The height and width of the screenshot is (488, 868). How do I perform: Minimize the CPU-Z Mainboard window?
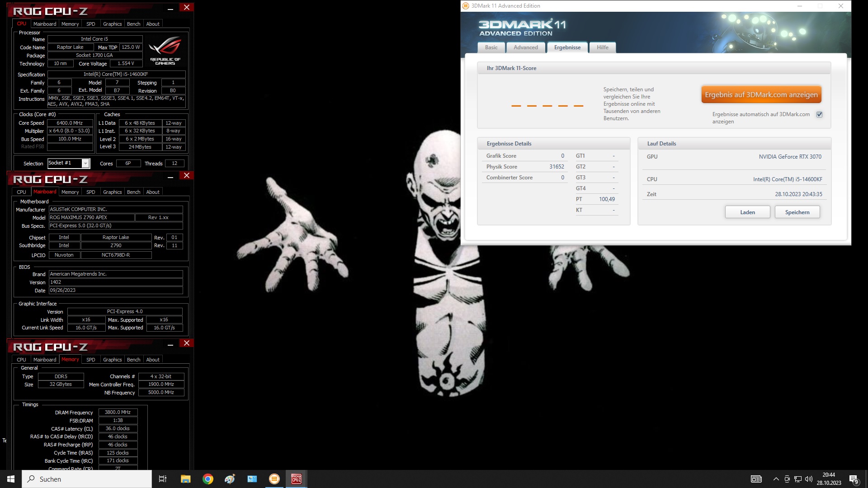point(170,176)
